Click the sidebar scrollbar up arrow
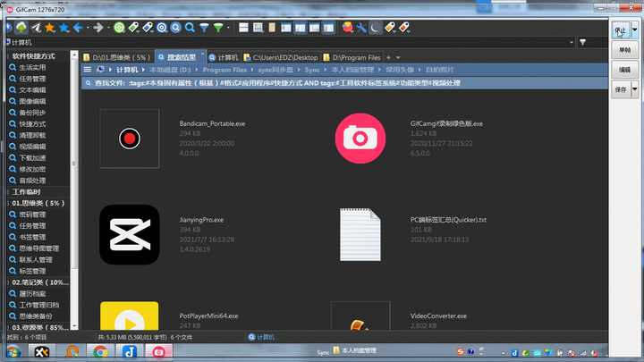644x362 pixels. [74, 55]
